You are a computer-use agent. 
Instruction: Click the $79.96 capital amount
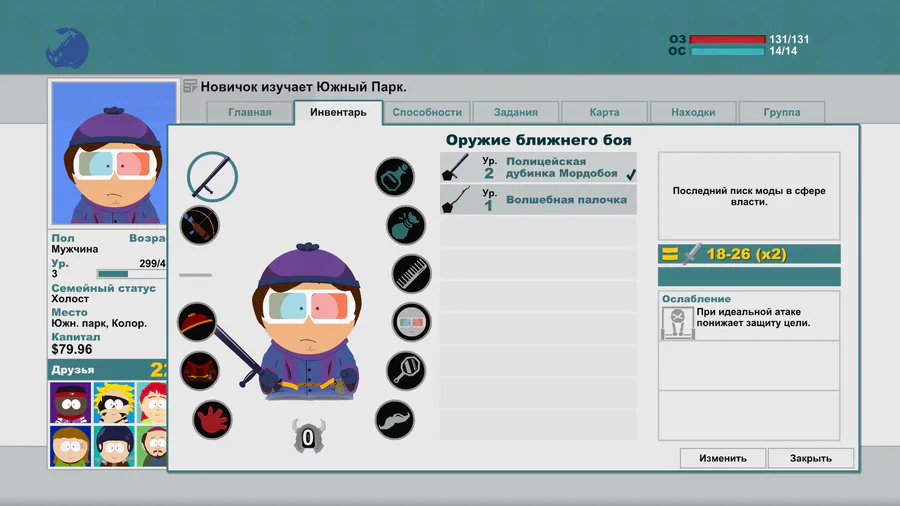point(72,349)
